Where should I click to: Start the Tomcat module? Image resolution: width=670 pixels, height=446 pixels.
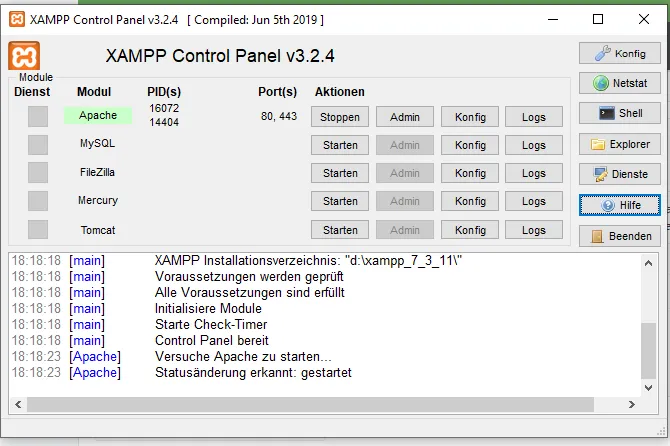click(340, 230)
